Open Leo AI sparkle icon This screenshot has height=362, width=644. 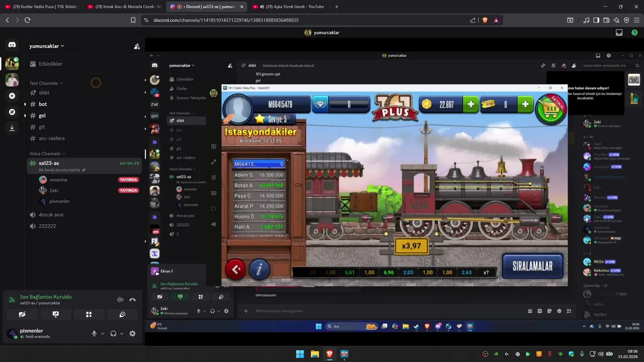pos(616,20)
